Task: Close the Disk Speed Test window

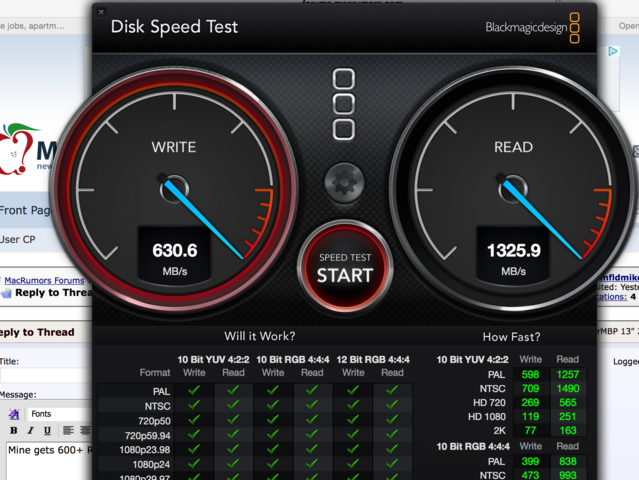Action: click(x=101, y=12)
